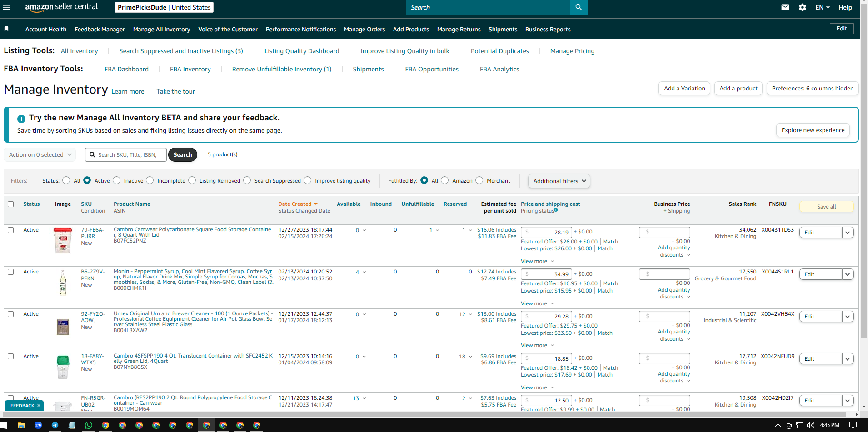This screenshot has width=868, height=432.
Task: Open the Action on 0 selected dropdown
Action: 40,154
